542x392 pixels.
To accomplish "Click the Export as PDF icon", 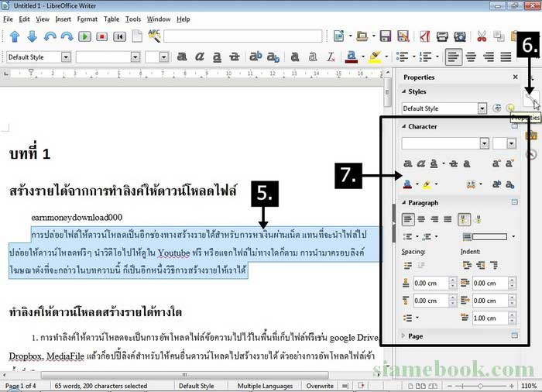I will pyautogui.click(x=424, y=36).
